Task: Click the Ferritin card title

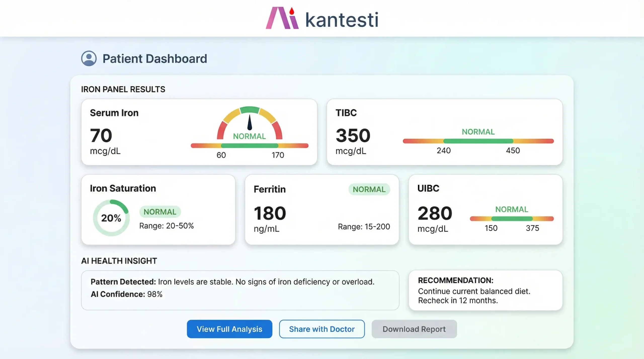Action: pyautogui.click(x=270, y=189)
